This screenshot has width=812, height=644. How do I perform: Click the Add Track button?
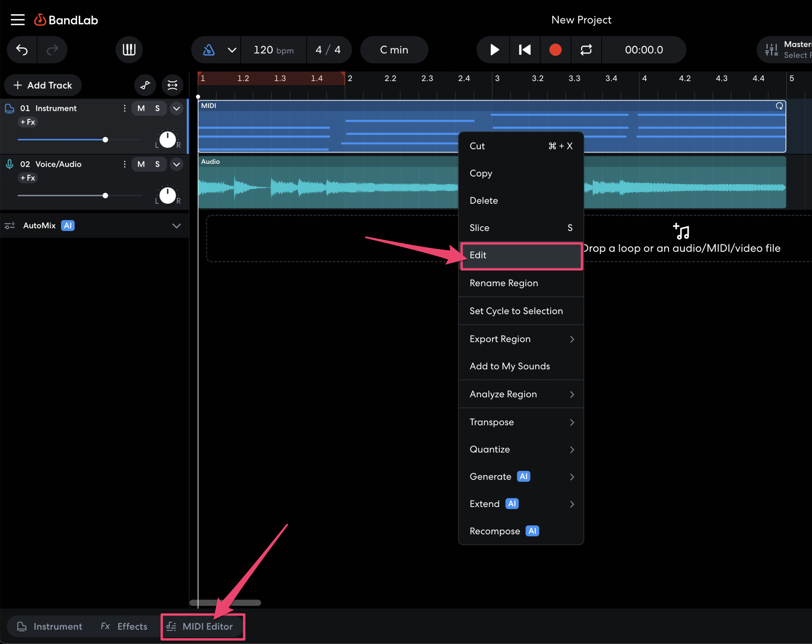43,85
